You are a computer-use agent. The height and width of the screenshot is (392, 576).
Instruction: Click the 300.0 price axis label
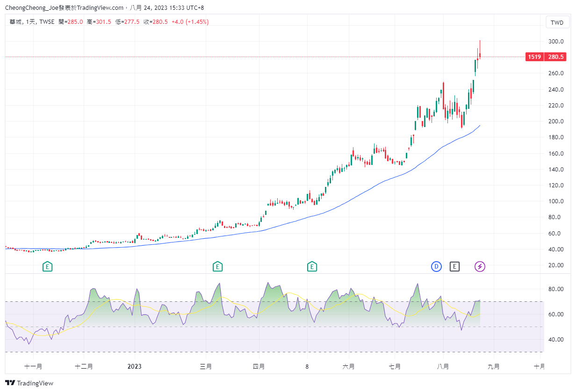tap(555, 42)
